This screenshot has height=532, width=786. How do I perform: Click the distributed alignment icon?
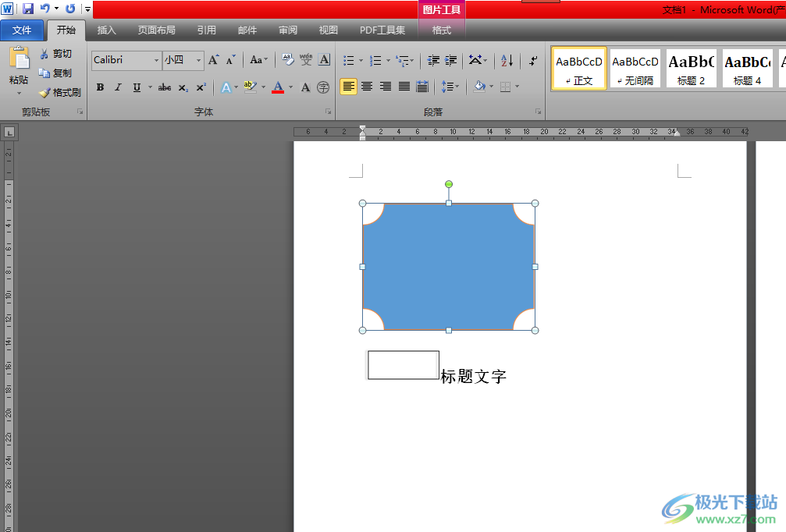tap(422, 87)
